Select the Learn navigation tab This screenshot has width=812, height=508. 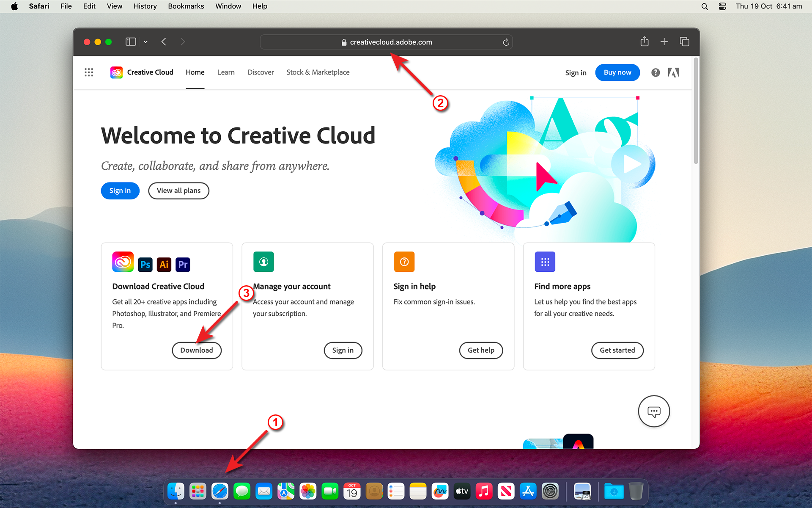[x=226, y=72]
